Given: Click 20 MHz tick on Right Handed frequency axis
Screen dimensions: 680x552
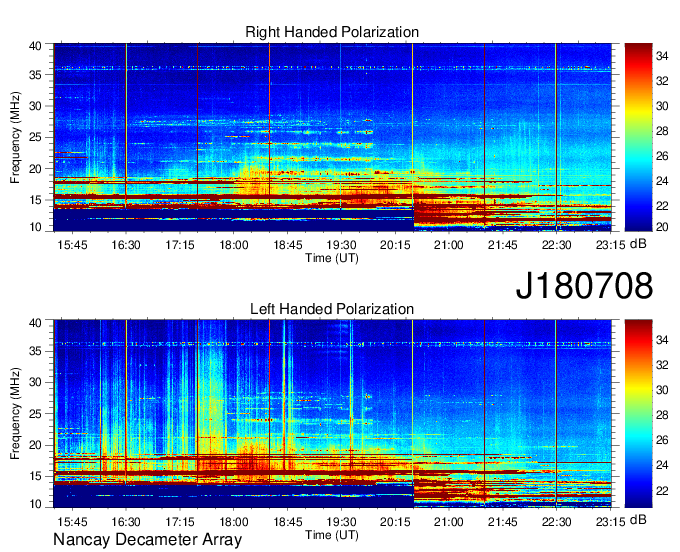Looking at the screenshot, I should [35, 169].
